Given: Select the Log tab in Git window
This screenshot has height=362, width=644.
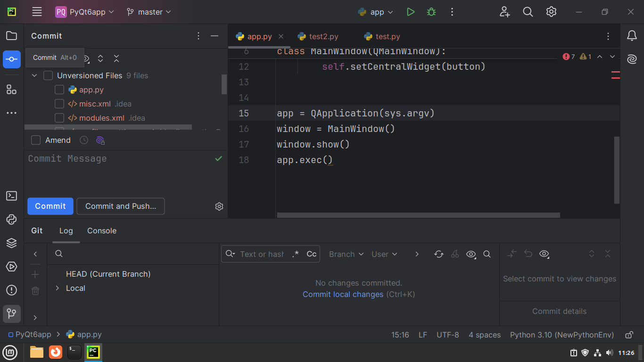Looking at the screenshot, I should [x=66, y=230].
